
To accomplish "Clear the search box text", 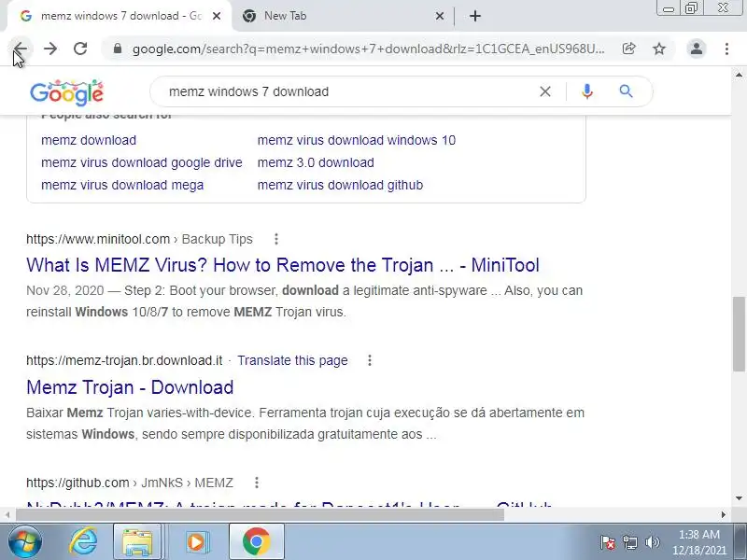I will (545, 91).
